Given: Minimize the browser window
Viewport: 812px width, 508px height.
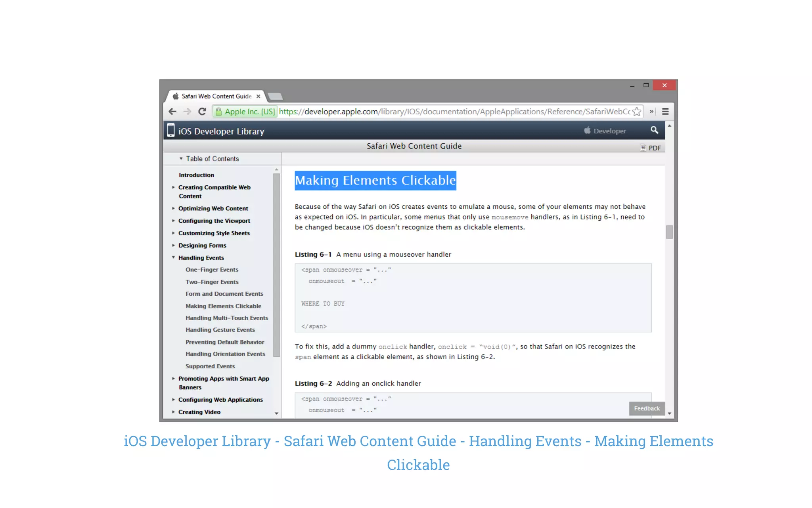Looking at the screenshot, I should (632, 85).
